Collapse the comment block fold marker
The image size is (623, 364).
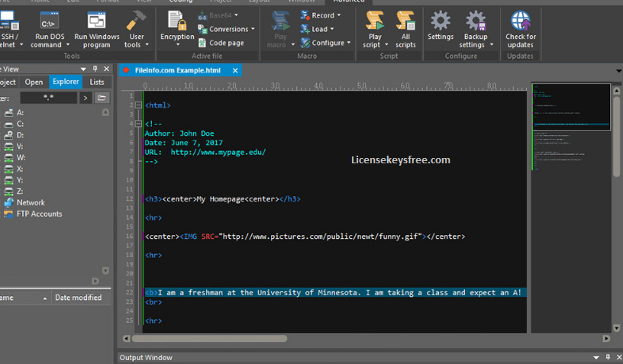pos(138,124)
